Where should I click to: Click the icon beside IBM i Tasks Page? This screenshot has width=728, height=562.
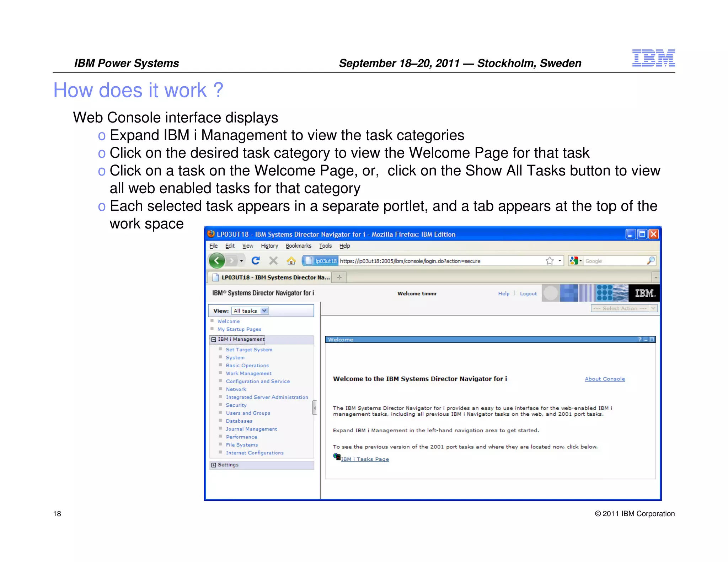(337, 457)
